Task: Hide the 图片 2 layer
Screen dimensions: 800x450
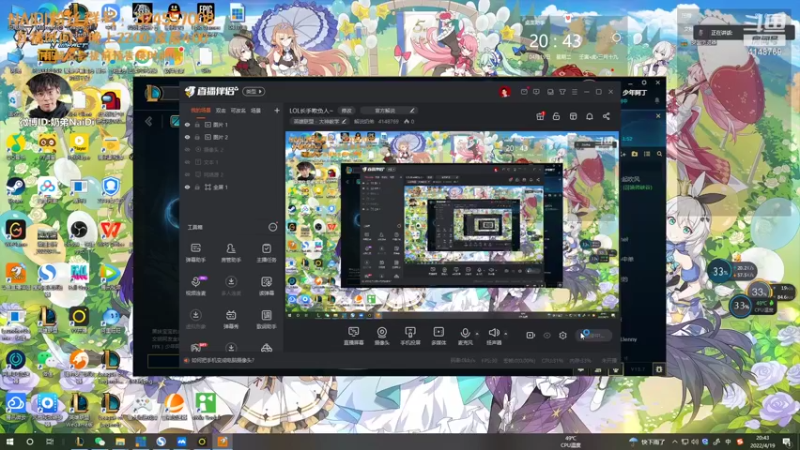Action: click(x=187, y=137)
